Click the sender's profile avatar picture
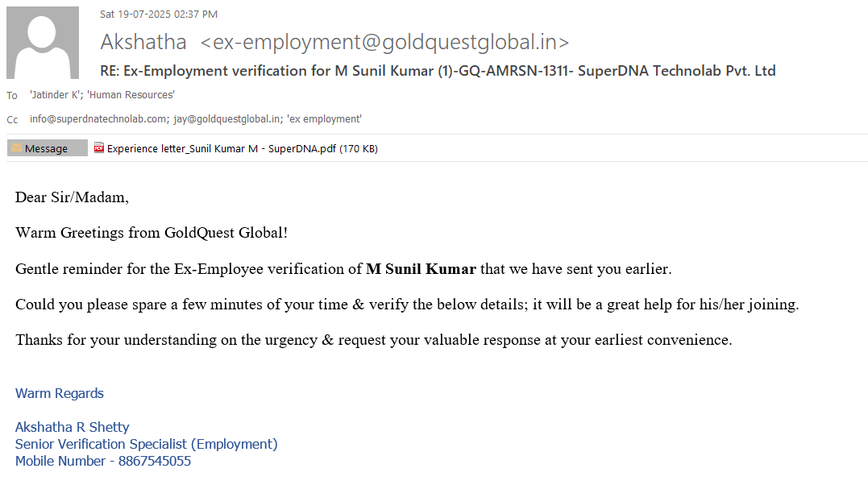Screen dimensions: 868x485 click(43, 43)
